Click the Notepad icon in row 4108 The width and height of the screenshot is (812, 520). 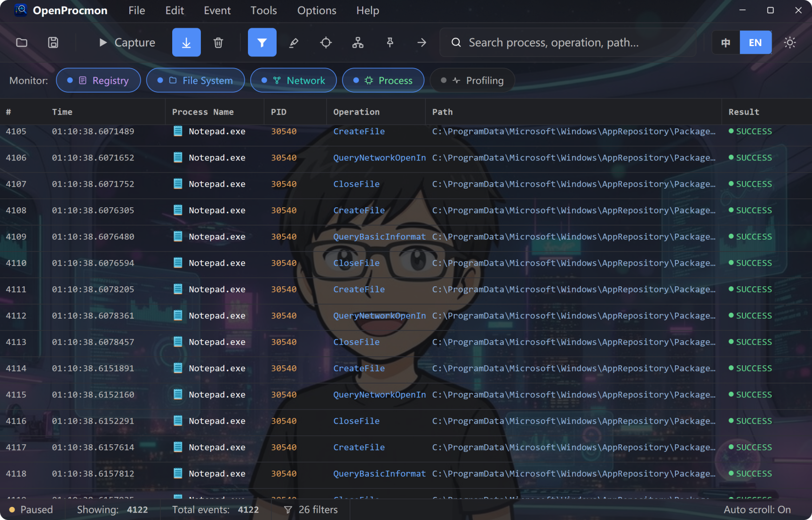[178, 210]
